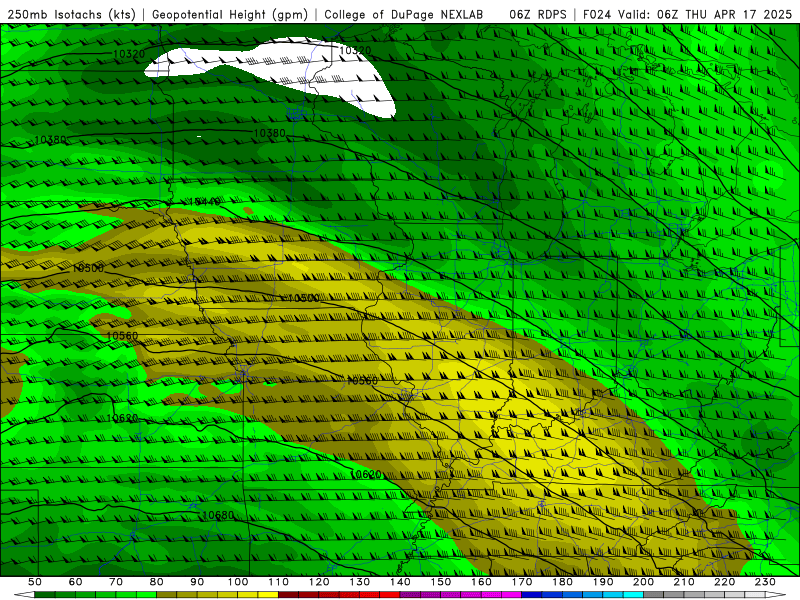Image resolution: width=800 pixels, height=600 pixels.
Task: Click the colorbar value 150
Action: 441,582
